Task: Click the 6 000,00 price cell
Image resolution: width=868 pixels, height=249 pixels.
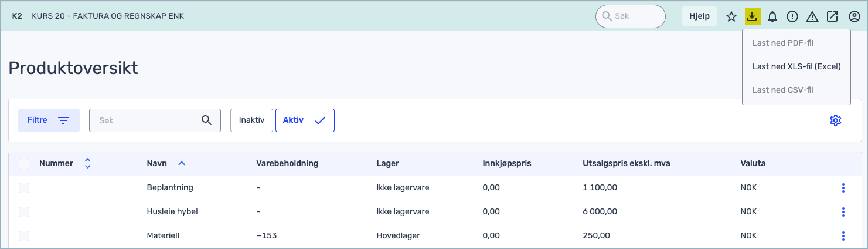Action: coord(600,212)
